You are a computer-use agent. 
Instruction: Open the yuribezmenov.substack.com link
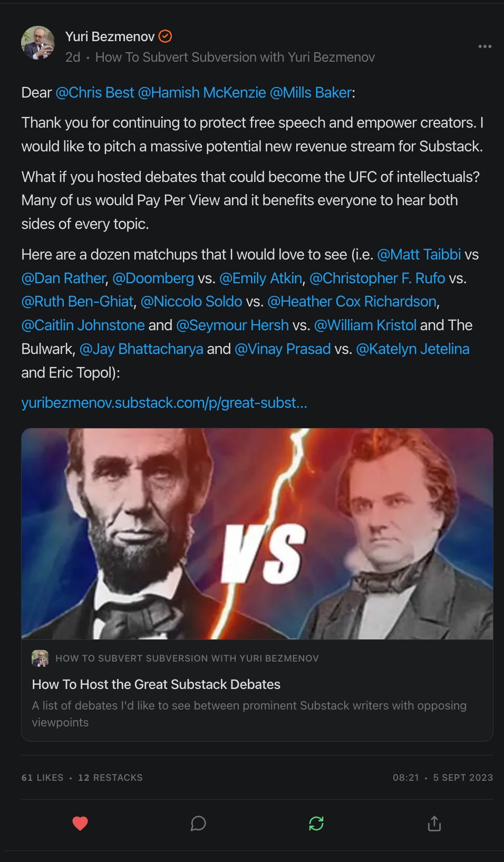164,403
